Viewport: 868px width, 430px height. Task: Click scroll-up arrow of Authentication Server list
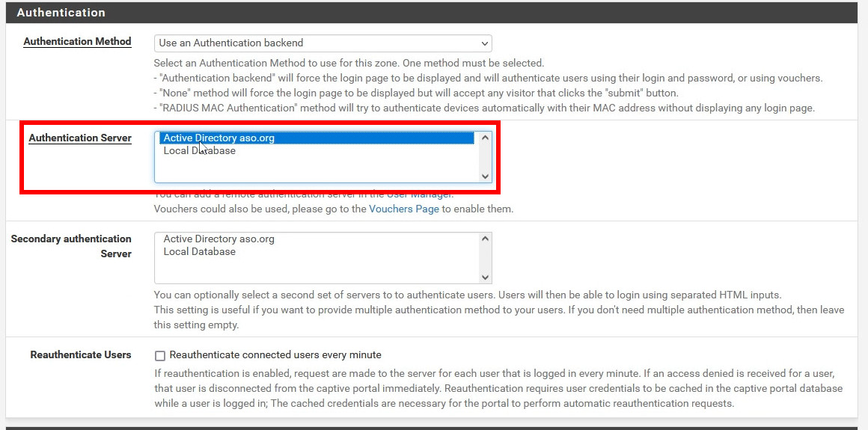click(x=485, y=138)
